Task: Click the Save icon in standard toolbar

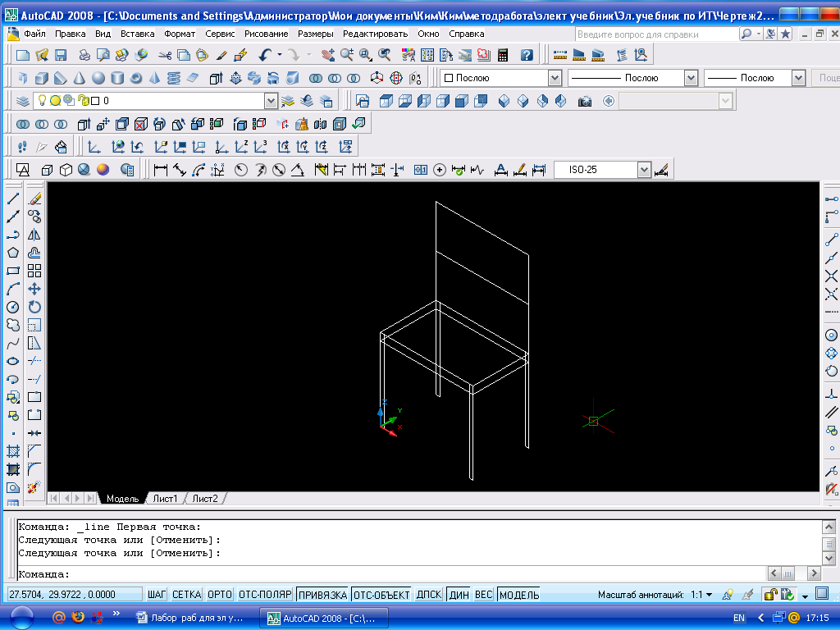Action: [x=61, y=55]
